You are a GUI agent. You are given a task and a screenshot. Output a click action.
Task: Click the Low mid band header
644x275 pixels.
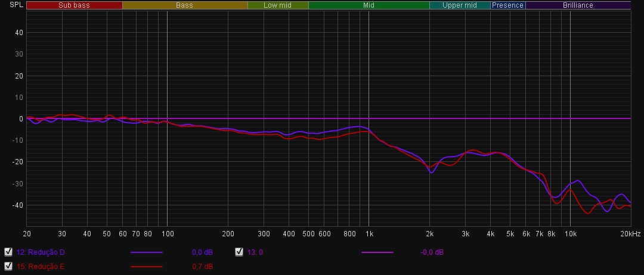click(x=277, y=5)
